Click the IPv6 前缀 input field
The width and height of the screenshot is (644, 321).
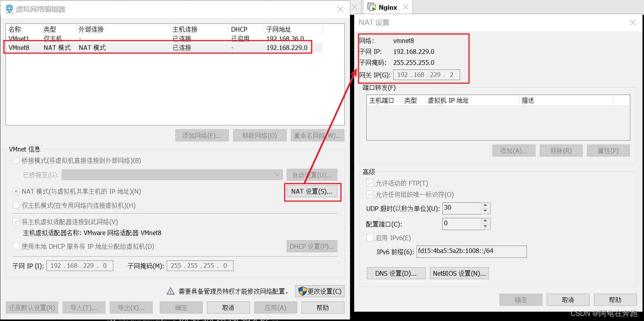(x=472, y=251)
